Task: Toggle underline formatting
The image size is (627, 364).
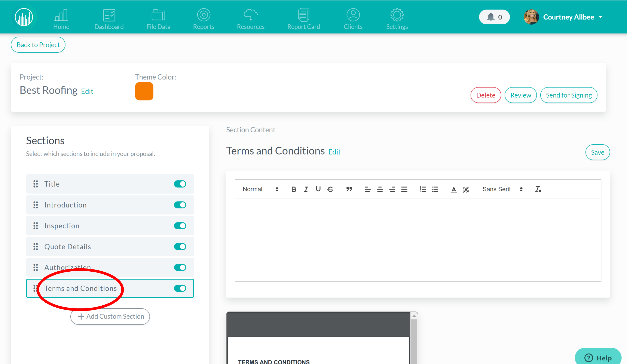Action: [x=318, y=189]
